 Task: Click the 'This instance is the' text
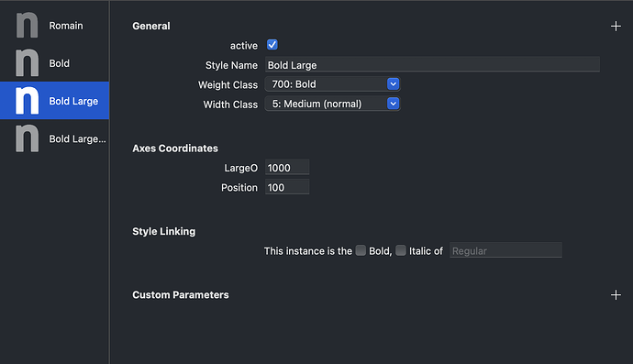click(x=308, y=251)
